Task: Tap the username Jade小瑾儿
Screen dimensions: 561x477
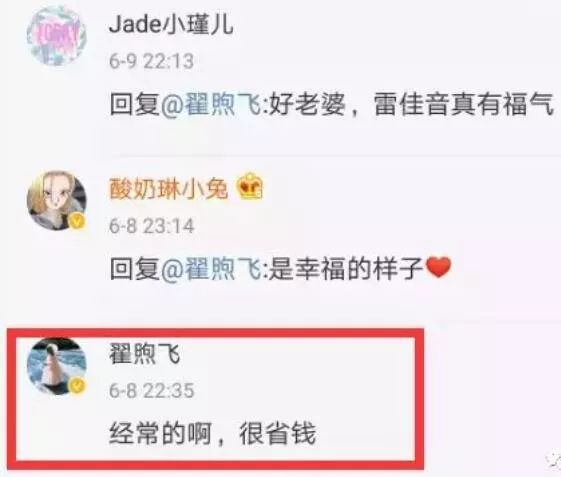Action: (x=171, y=24)
